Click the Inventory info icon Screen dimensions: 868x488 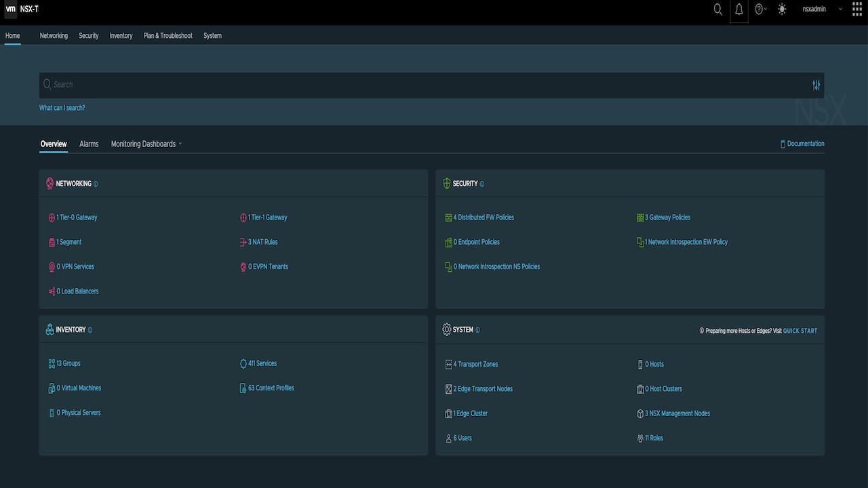(x=90, y=330)
